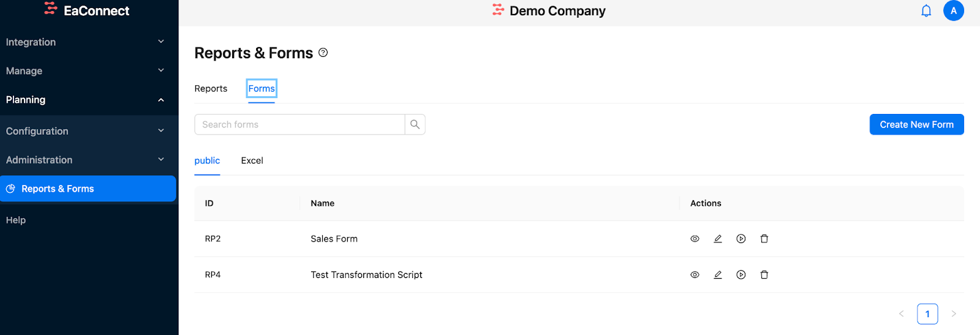The width and height of the screenshot is (980, 335).
Task: Delete Test Transformation Script trash icon
Action: click(764, 275)
